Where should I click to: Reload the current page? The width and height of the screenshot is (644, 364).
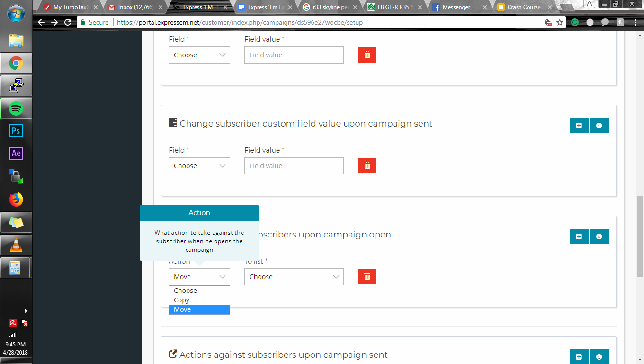pyautogui.click(x=68, y=22)
